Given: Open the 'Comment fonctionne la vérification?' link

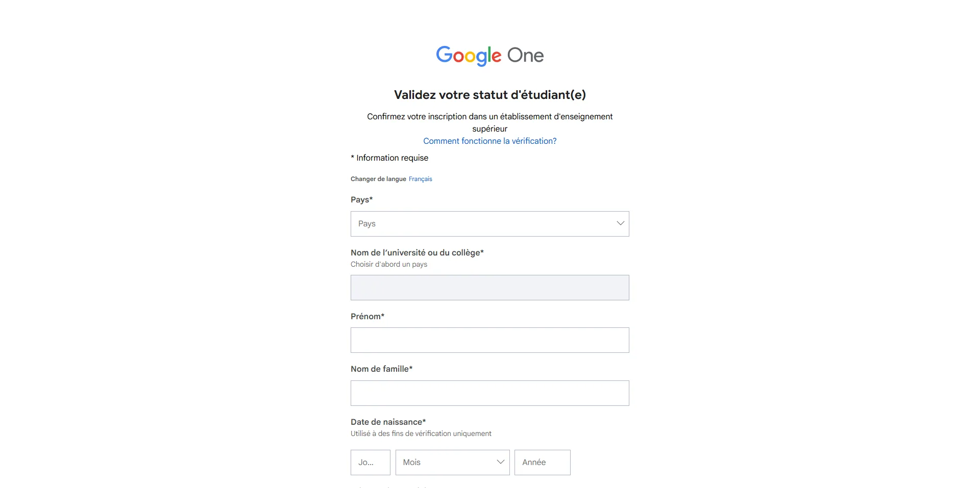Looking at the screenshot, I should pyautogui.click(x=489, y=141).
